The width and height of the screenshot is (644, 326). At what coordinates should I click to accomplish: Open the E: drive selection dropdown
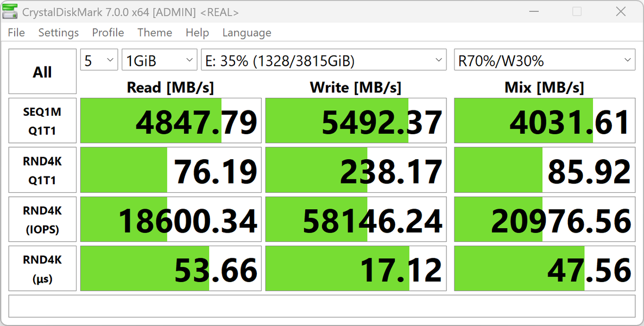(x=324, y=60)
